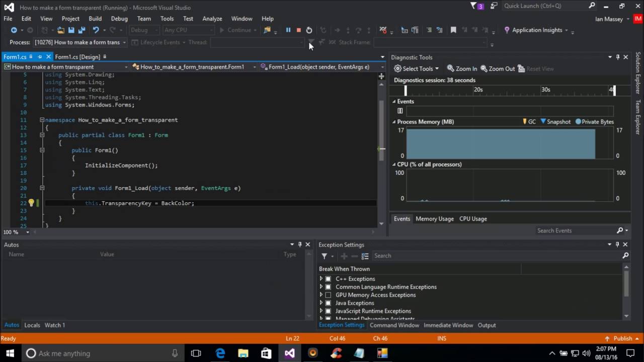The width and height of the screenshot is (644, 362).
Task: Open file using the folder icon
Action: (60, 30)
